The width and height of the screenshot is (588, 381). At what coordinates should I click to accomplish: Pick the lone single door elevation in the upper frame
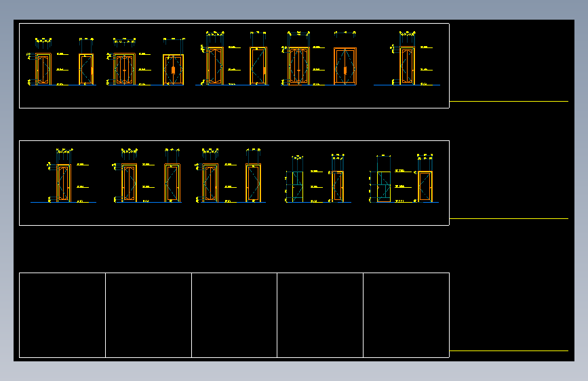[x=407, y=66]
